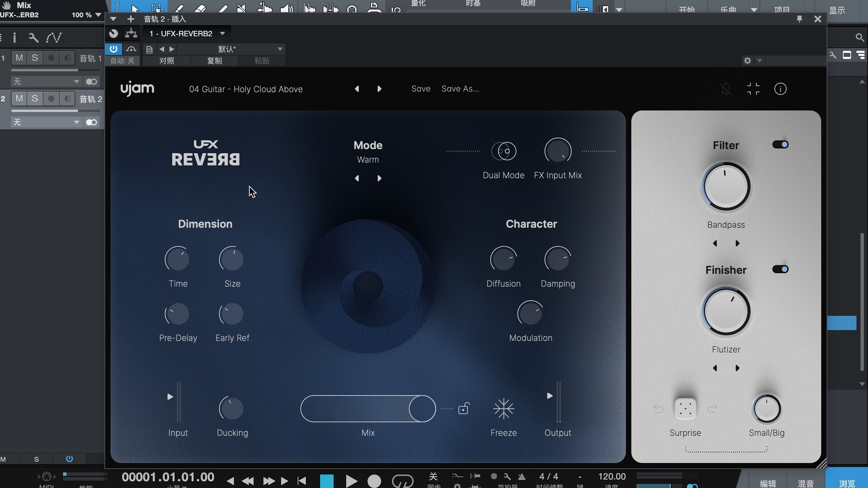Click the Surprise dice button
Screen dimensions: 868x488
(685, 409)
